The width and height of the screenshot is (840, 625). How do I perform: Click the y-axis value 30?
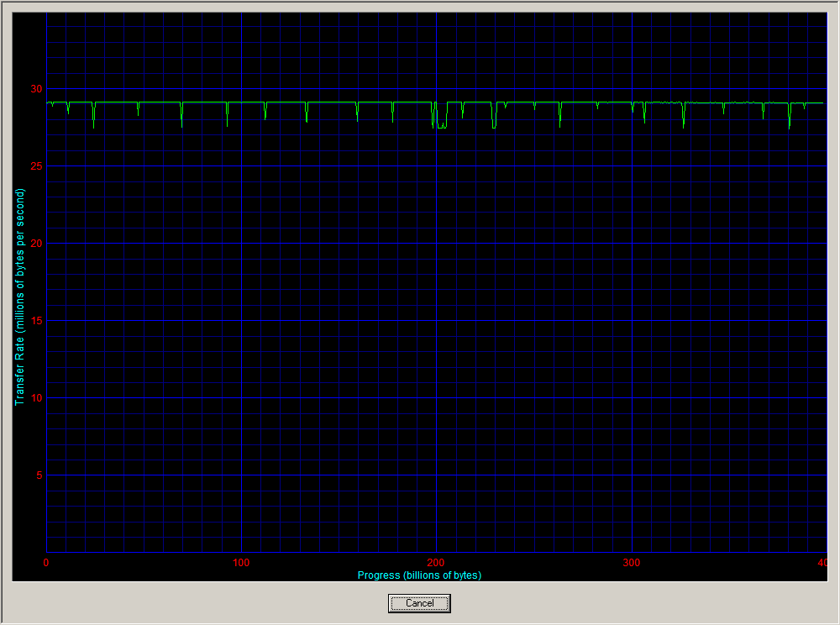point(36,89)
